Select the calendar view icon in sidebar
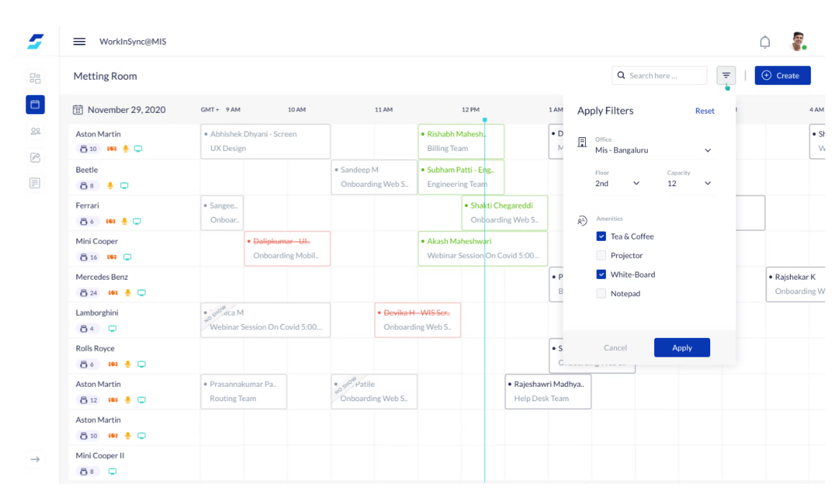Image resolution: width=836 pixels, height=504 pixels. [35, 104]
